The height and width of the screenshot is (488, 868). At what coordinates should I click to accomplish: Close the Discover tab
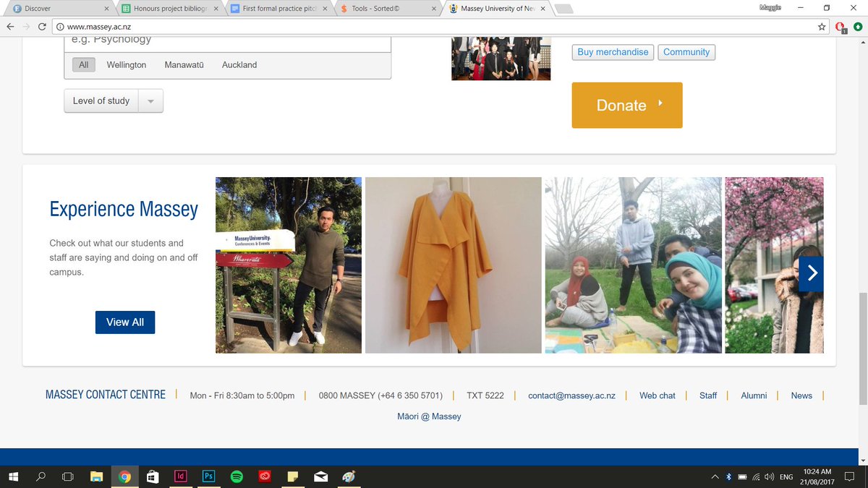pos(106,9)
